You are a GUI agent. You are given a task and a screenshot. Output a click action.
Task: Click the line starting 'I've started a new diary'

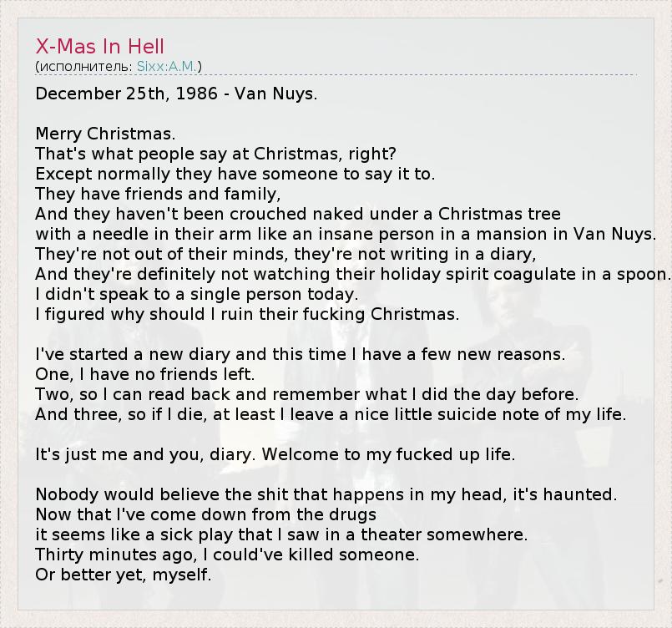[301, 354]
